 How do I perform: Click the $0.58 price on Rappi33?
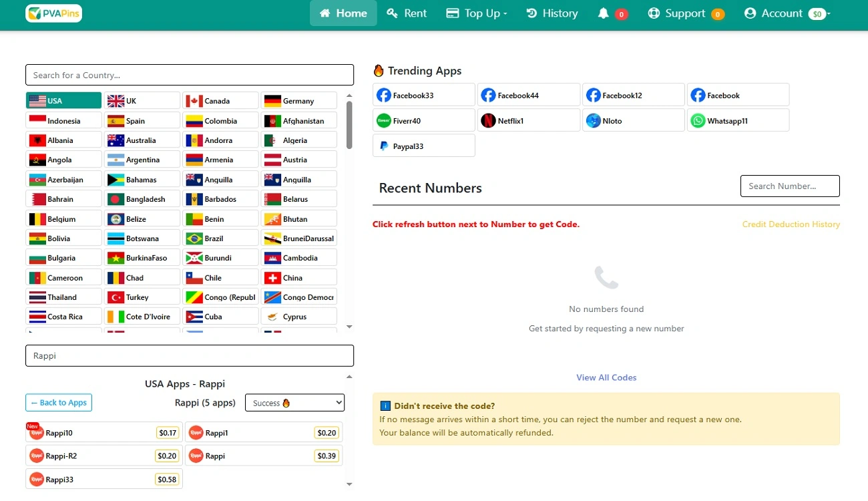(168, 479)
